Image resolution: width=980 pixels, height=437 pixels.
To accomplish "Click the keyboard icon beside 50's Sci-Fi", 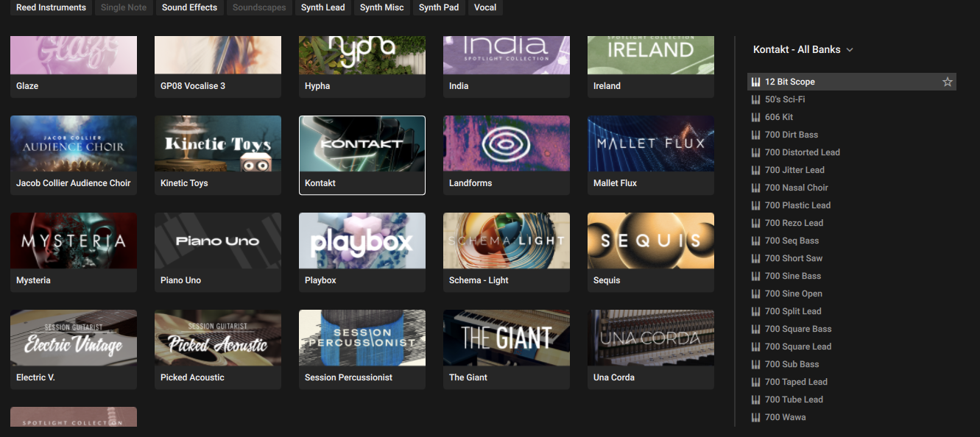I will (x=756, y=99).
